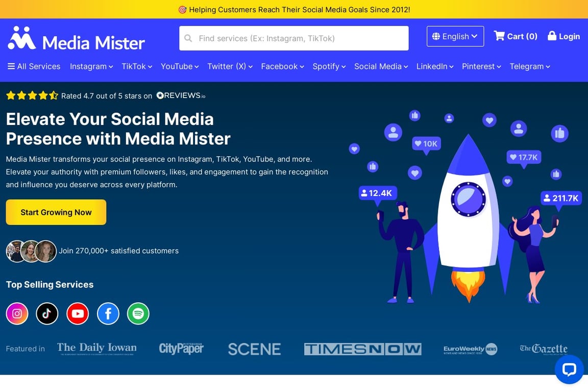Click Start Growing Now button
The height and width of the screenshot is (392, 588).
pos(56,212)
